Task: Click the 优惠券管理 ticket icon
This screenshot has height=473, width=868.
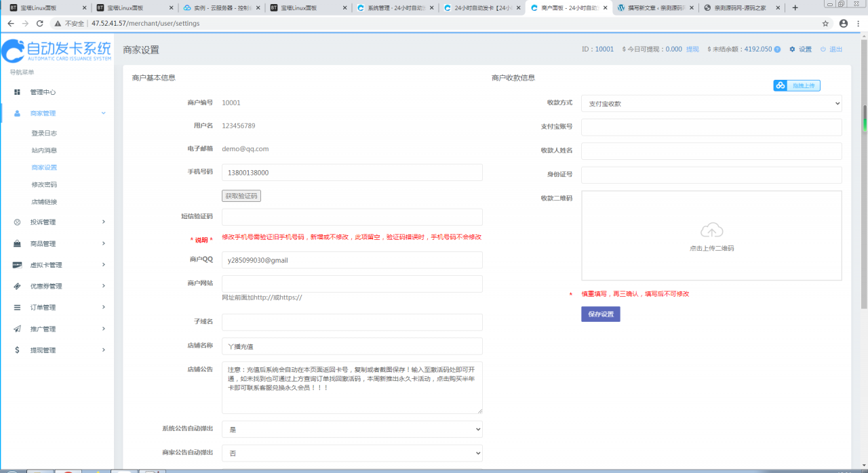Action: pos(17,286)
